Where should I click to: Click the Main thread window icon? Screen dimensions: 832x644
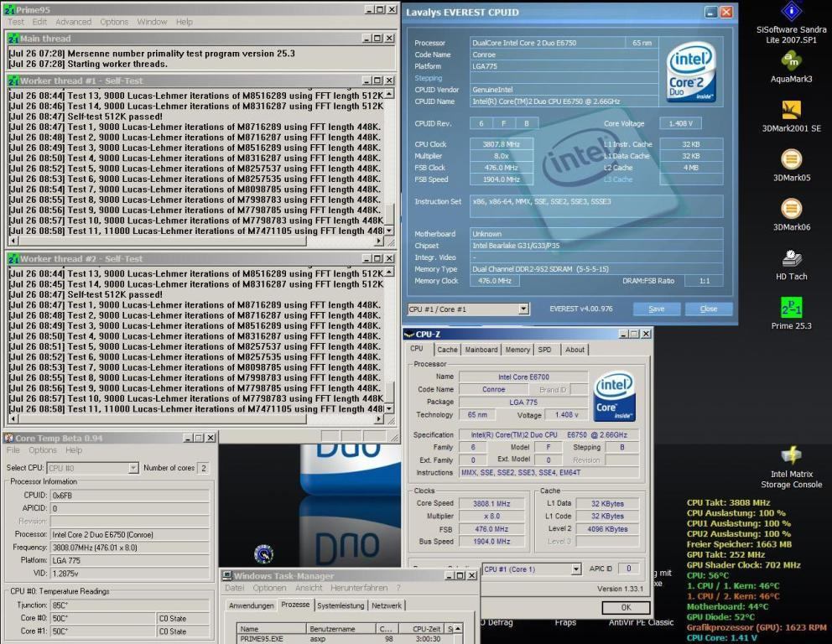click(x=13, y=39)
